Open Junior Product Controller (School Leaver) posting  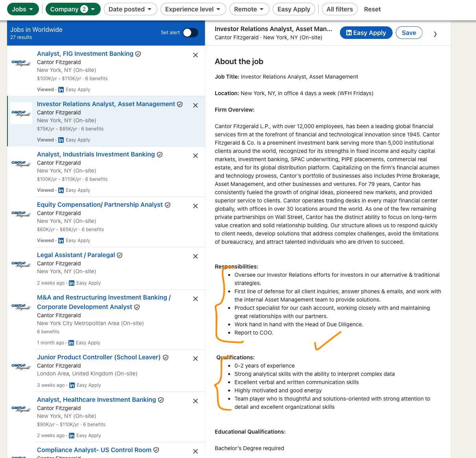[x=99, y=357]
